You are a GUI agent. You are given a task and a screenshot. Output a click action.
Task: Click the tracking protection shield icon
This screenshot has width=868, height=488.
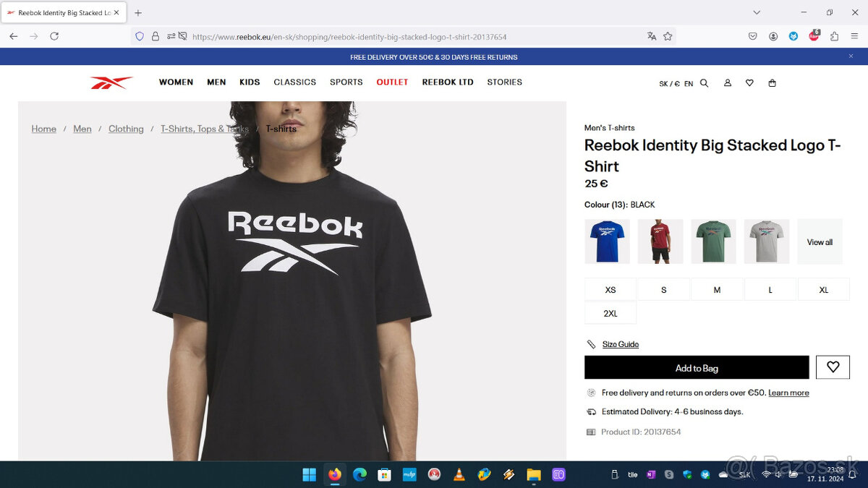pos(140,36)
